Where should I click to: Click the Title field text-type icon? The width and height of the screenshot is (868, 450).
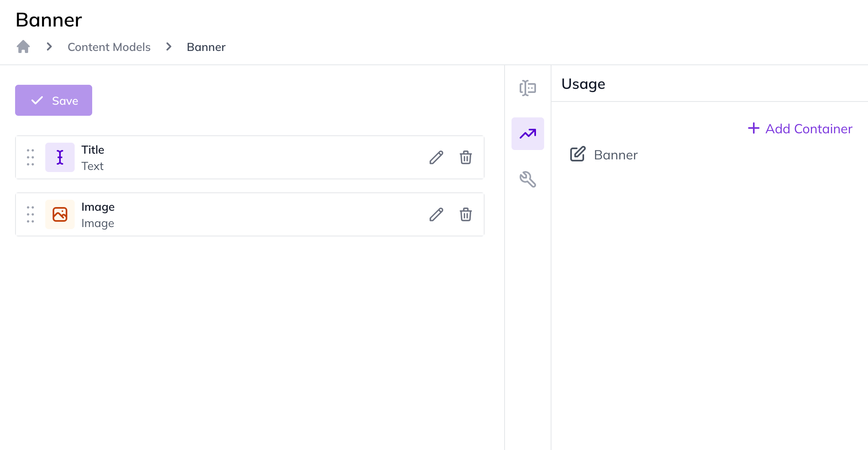point(60,157)
